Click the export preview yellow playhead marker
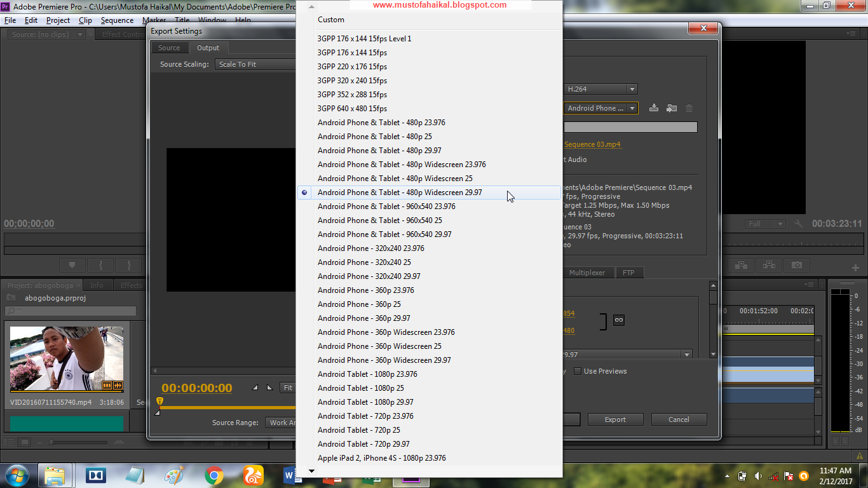The height and width of the screenshot is (488, 868). pos(159,402)
